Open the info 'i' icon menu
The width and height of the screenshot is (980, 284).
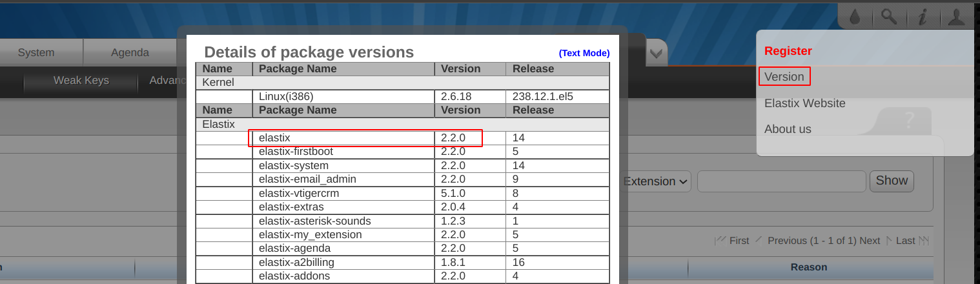point(923,17)
